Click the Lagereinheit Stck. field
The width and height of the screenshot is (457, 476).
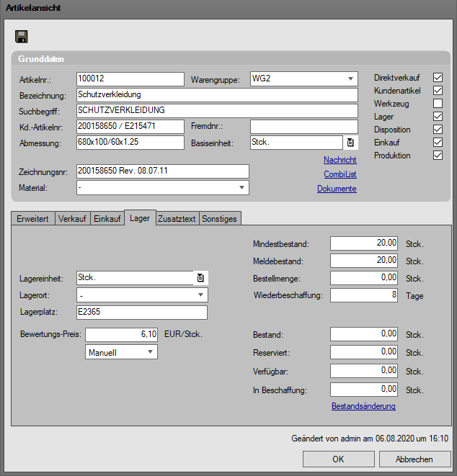[136, 278]
